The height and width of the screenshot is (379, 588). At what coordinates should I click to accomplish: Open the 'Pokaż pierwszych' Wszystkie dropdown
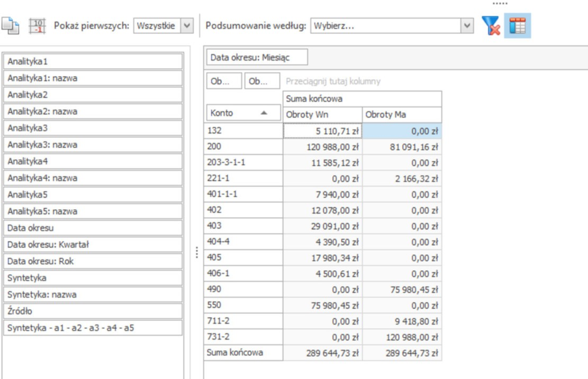(187, 25)
